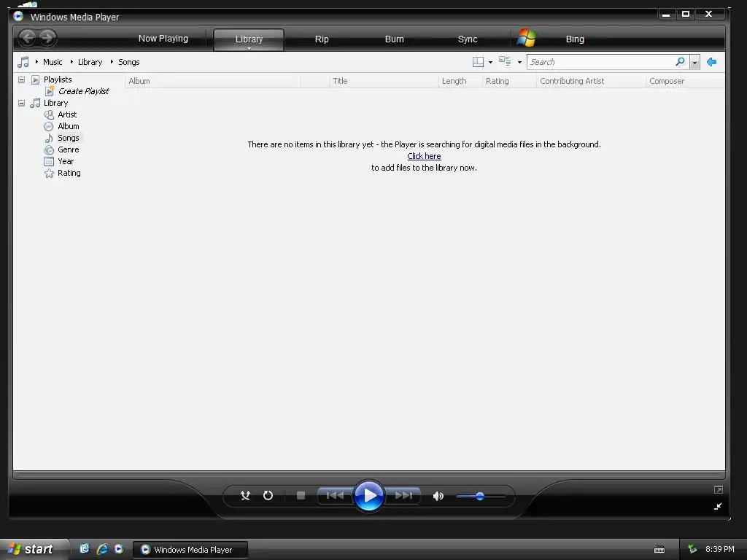Click the Previous track button
Screen dimensions: 747x560
(335, 496)
